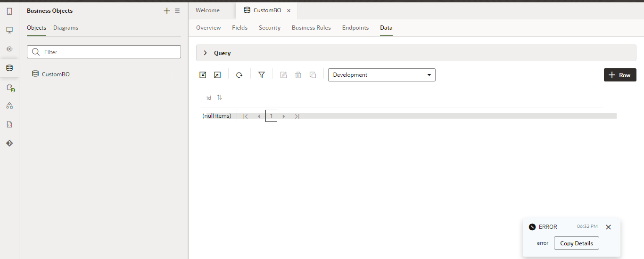Open the Fields tab
Image resolution: width=644 pixels, height=259 pixels.
click(239, 28)
